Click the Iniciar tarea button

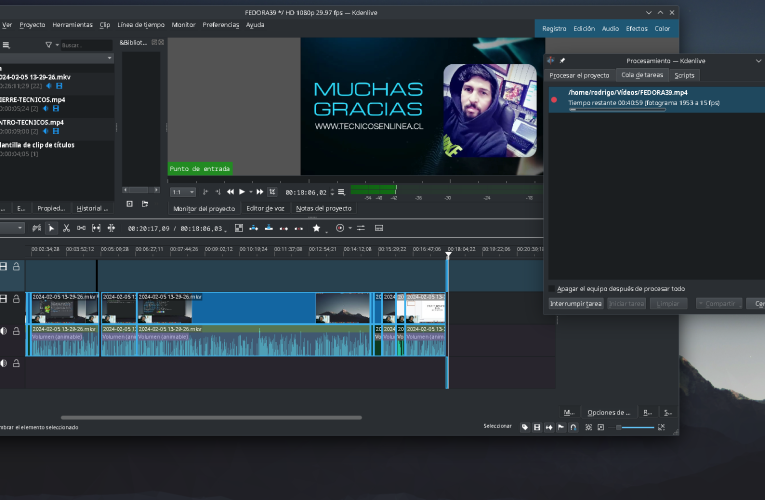tap(626, 303)
